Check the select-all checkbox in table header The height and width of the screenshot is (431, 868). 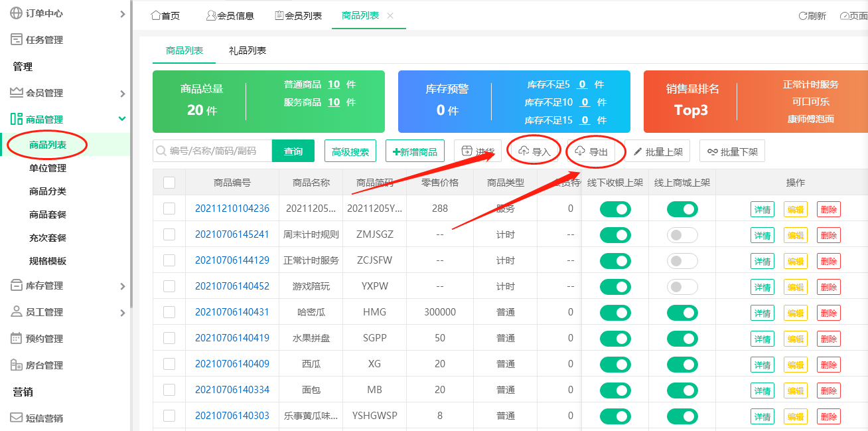tap(170, 182)
